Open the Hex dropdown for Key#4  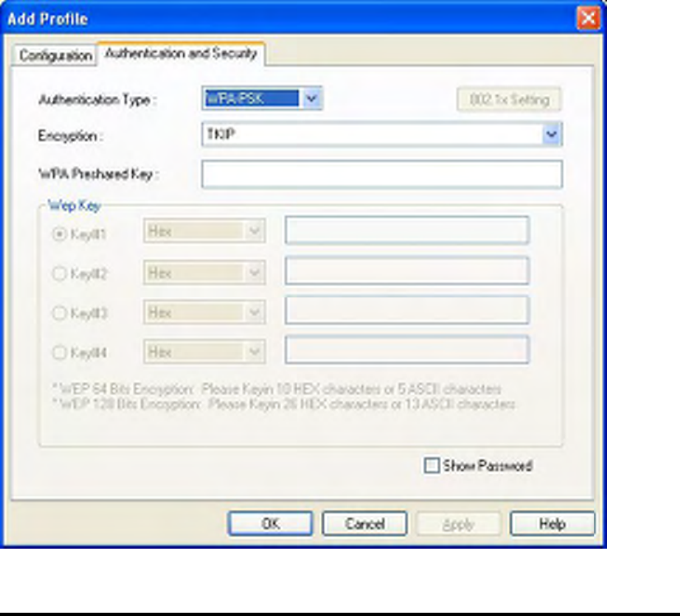click(204, 352)
